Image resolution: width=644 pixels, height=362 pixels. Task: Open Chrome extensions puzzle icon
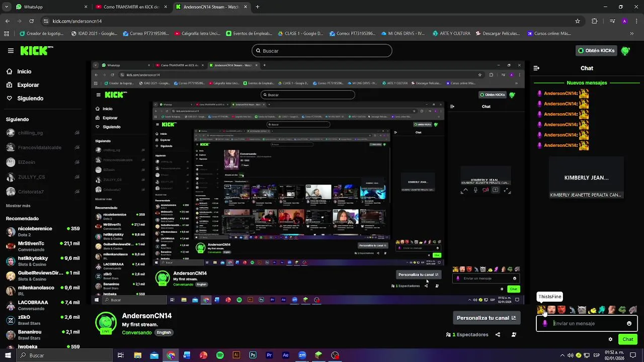595,21
